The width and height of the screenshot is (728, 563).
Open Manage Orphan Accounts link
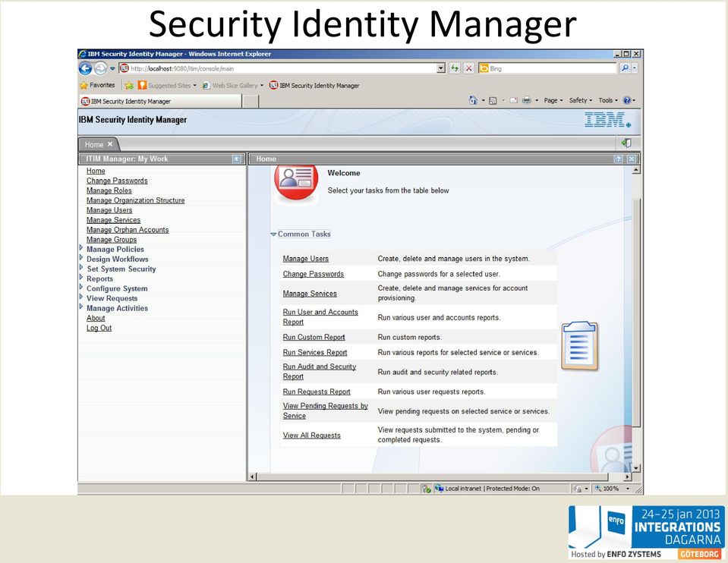click(128, 230)
